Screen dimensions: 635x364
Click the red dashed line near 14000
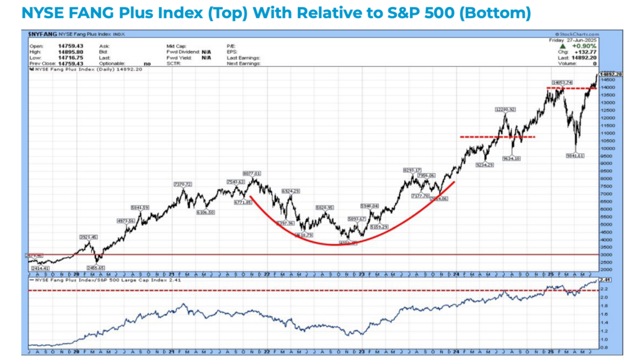(571, 88)
